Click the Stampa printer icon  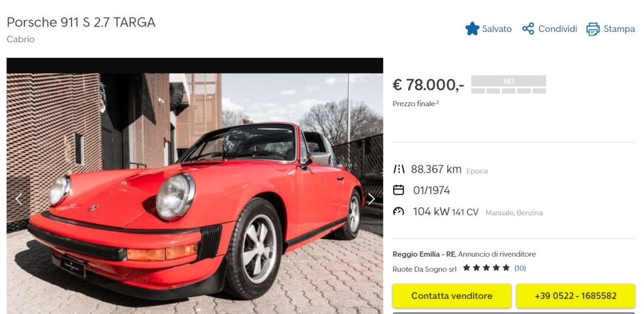pos(592,29)
